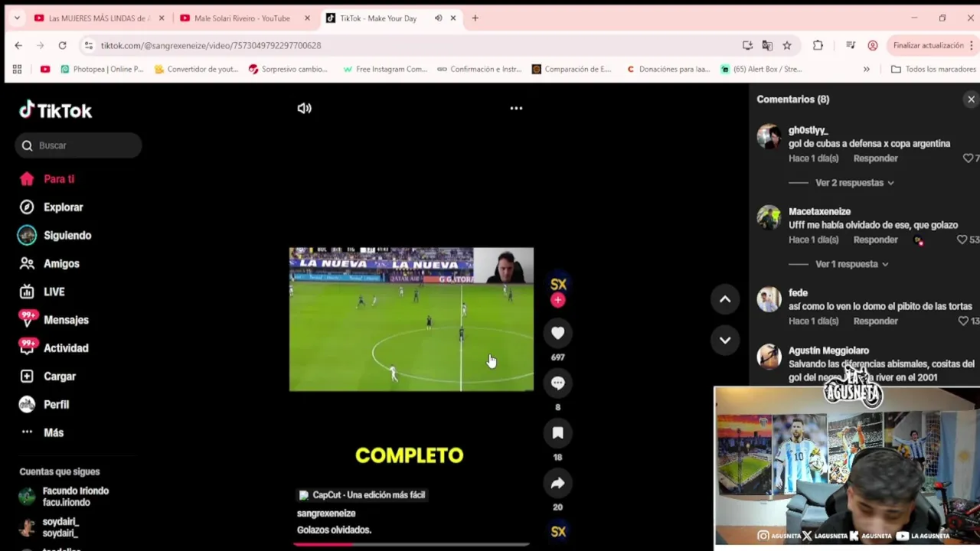Viewport: 980px width, 551px height.
Task: Open the CapCut 'Una edición más fácil' link
Action: click(361, 495)
